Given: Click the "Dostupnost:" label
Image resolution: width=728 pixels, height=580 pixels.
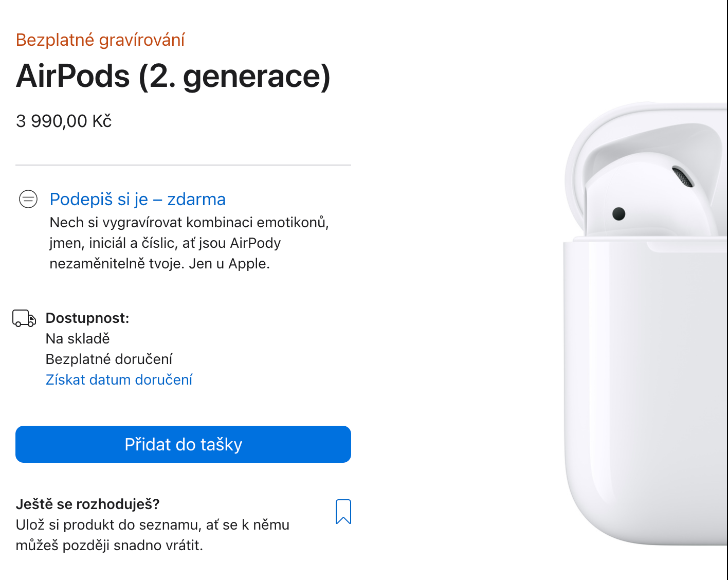Looking at the screenshot, I should (87, 318).
